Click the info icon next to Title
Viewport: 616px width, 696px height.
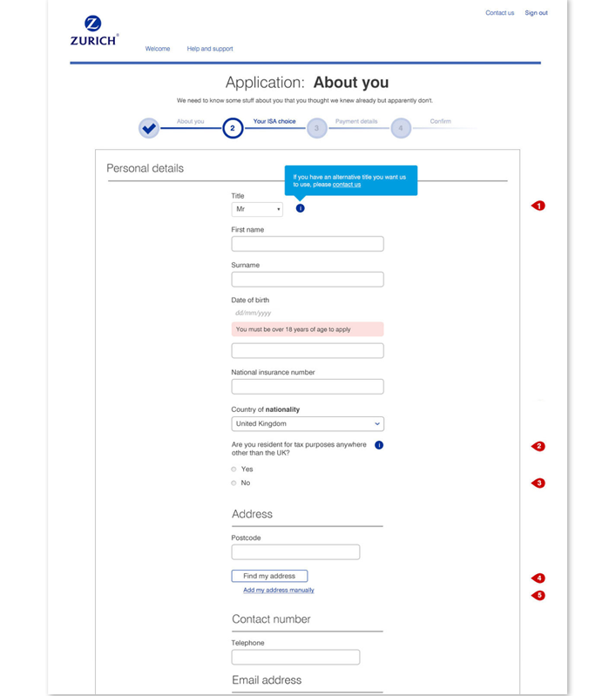coord(301,208)
